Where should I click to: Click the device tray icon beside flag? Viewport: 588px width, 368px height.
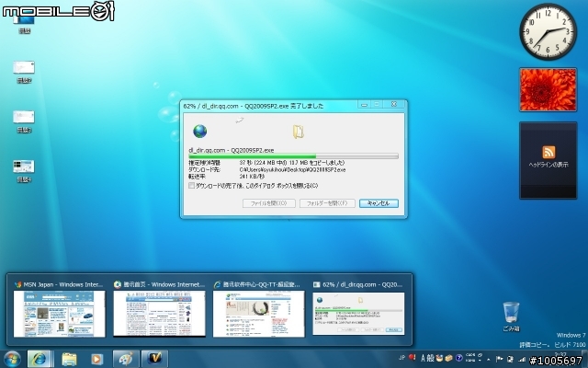click(510, 359)
